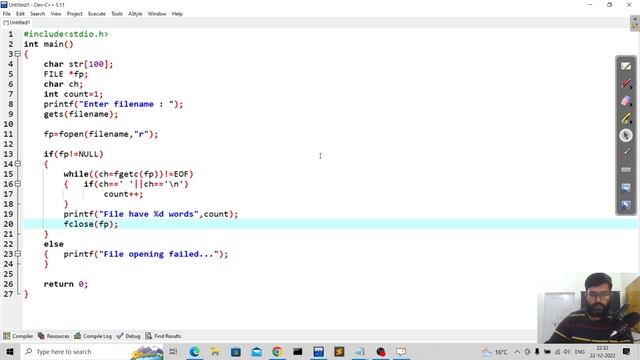
Task: Click the bottom desktop icon in annotation toolbar
Action: (x=626, y=204)
